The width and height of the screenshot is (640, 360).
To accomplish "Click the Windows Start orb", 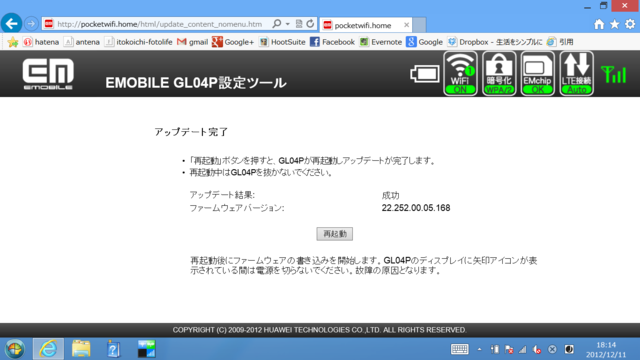I will point(15,349).
